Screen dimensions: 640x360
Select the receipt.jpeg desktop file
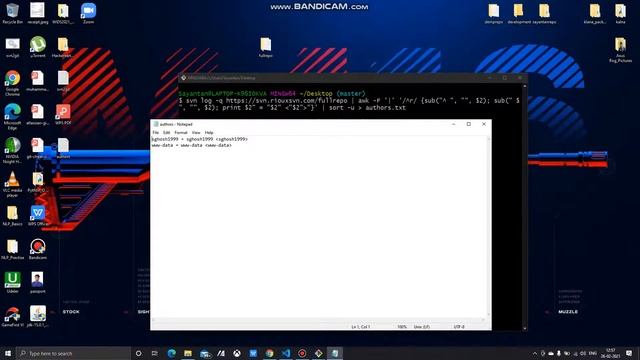coord(38,13)
